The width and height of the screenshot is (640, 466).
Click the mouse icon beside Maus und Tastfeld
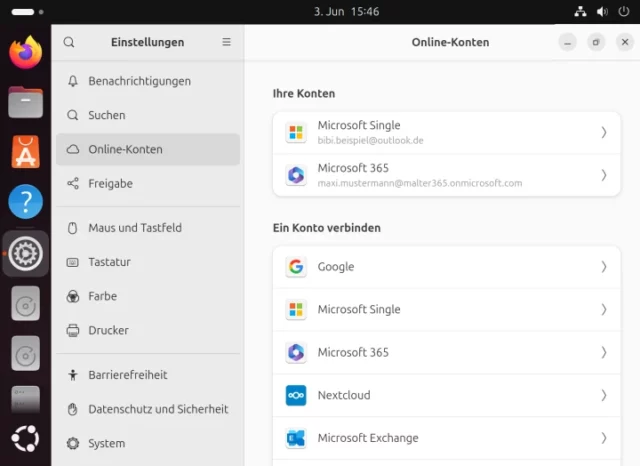(73, 228)
